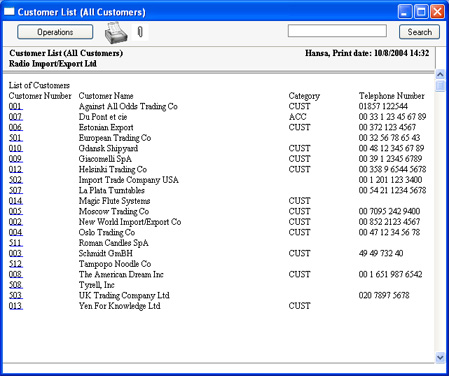Click the 'Customer Name' column header
The height and width of the screenshot is (376, 449).
tap(106, 96)
